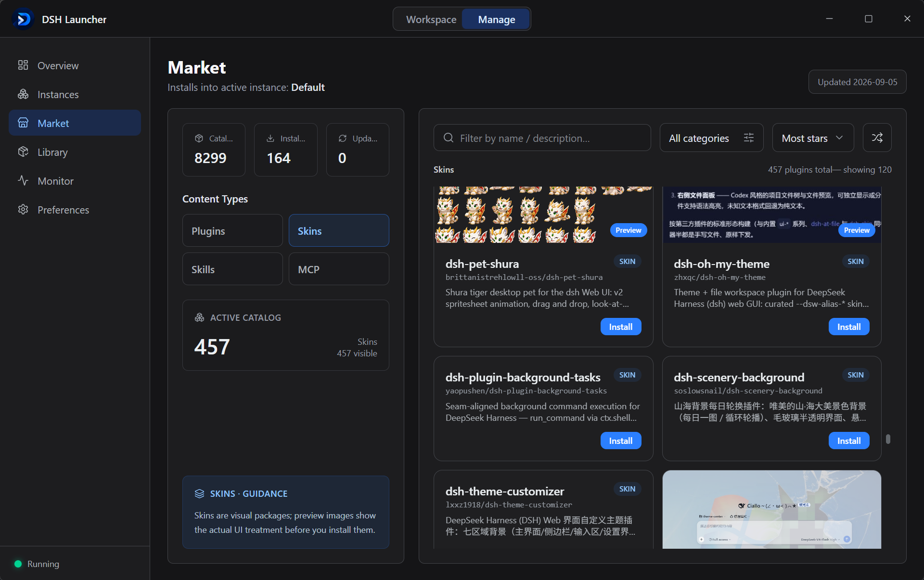Open the Overview sidebar icon
Viewport: 924px width, 580px height.
(23, 65)
